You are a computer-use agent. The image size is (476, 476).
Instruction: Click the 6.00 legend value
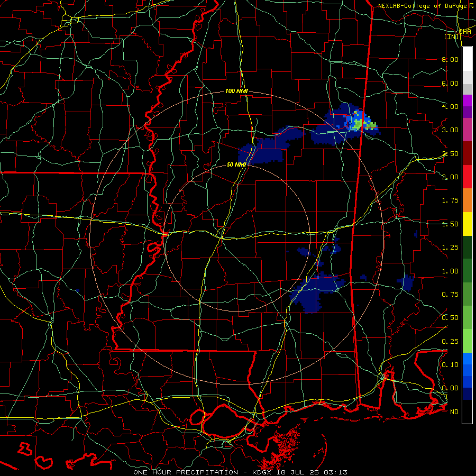pyautogui.click(x=450, y=83)
